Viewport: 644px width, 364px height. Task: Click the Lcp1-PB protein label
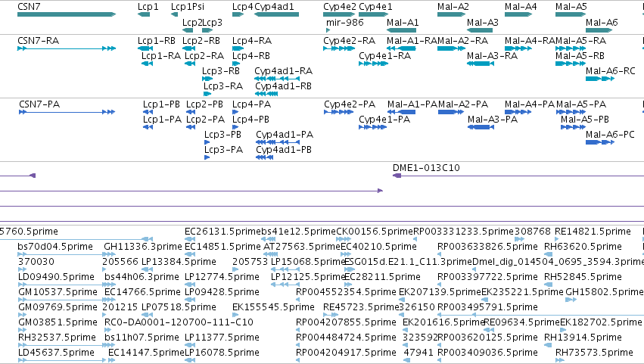161,104
